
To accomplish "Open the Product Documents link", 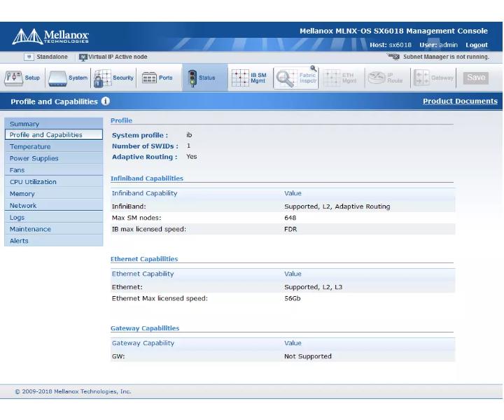I will (x=460, y=101).
